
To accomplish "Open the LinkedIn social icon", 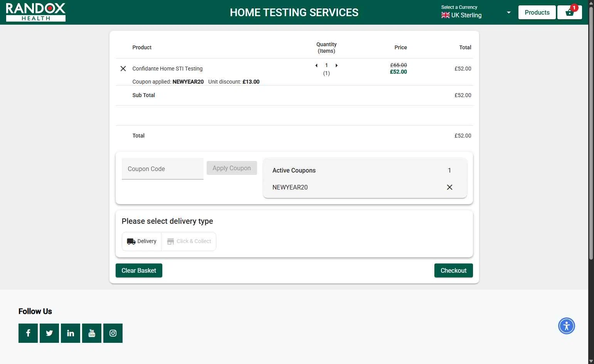I will point(71,333).
